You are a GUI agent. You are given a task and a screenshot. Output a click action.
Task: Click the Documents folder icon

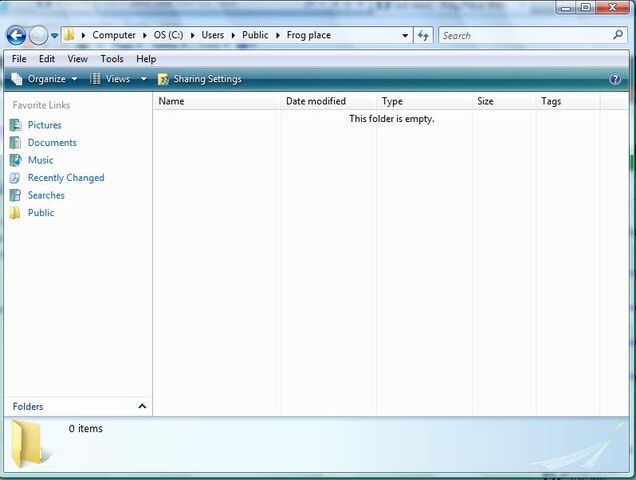tap(15, 142)
